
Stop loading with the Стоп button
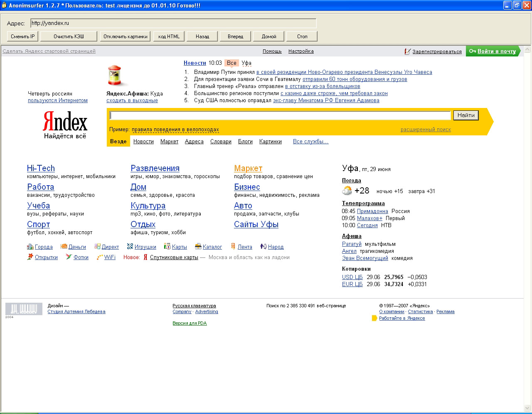coord(302,37)
